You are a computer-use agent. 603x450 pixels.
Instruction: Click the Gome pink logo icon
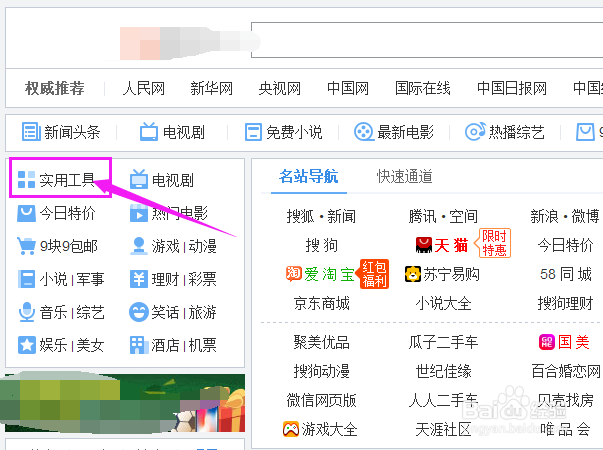(x=547, y=342)
